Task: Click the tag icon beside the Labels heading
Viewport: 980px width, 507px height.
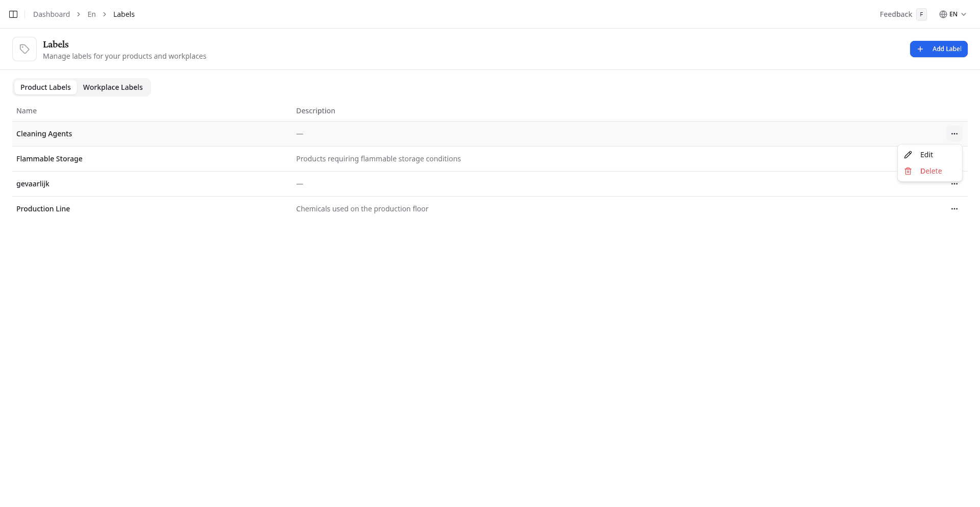Action: coord(24,49)
